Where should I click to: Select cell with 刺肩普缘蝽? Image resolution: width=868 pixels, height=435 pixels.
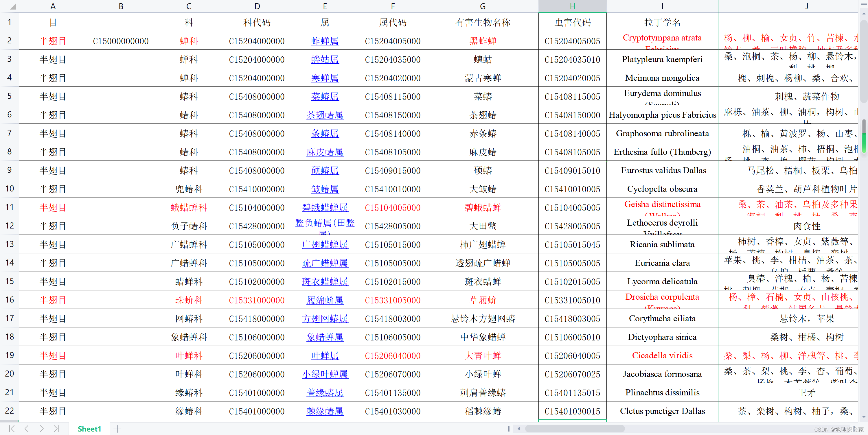point(483,393)
